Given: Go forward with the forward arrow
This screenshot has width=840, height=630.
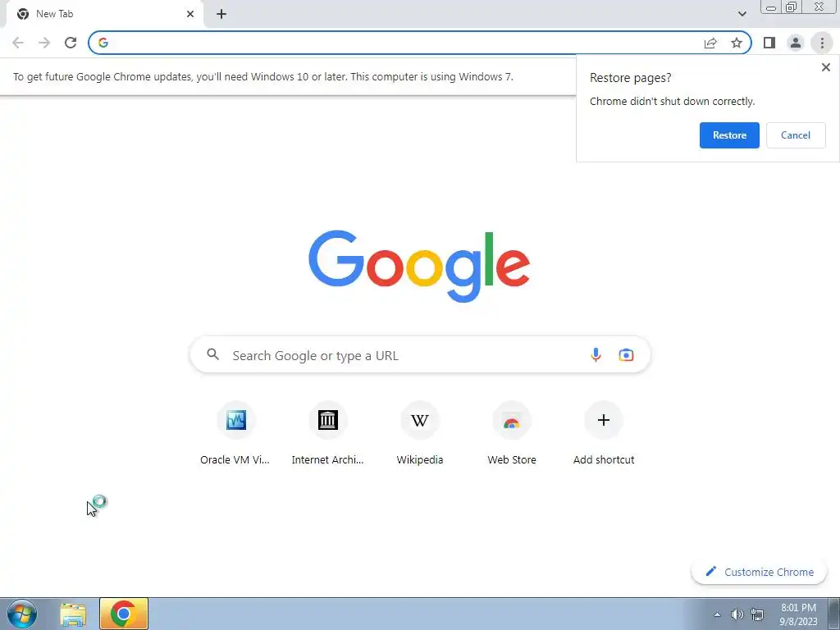Looking at the screenshot, I should [x=44, y=43].
